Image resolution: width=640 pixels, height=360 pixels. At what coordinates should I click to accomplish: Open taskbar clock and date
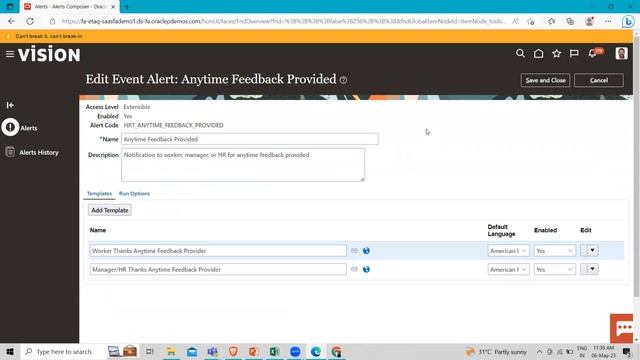click(x=603, y=351)
